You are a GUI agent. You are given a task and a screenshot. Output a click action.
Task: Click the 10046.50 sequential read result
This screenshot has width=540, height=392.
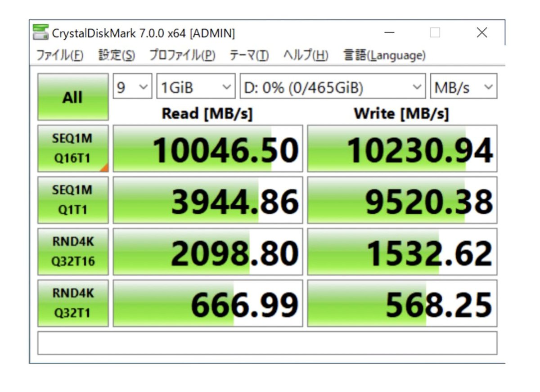pos(208,149)
